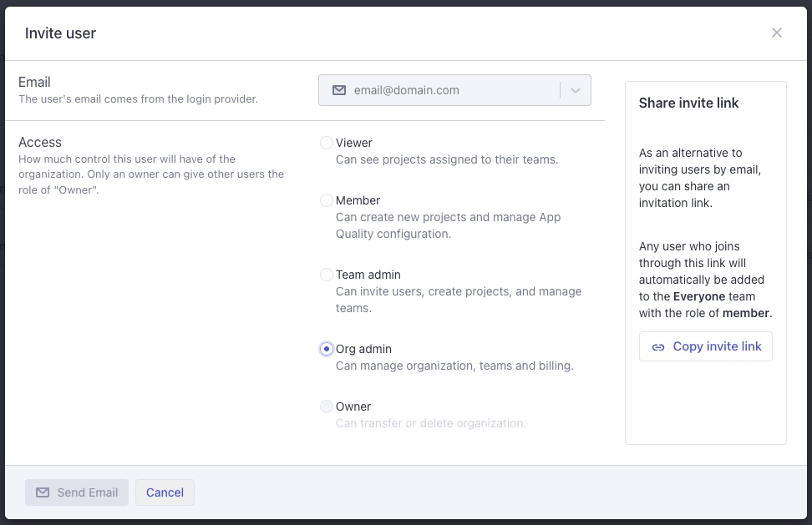Choose the Team admin role
The width and height of the screenshot is (812, 525).
coord(326,275)
